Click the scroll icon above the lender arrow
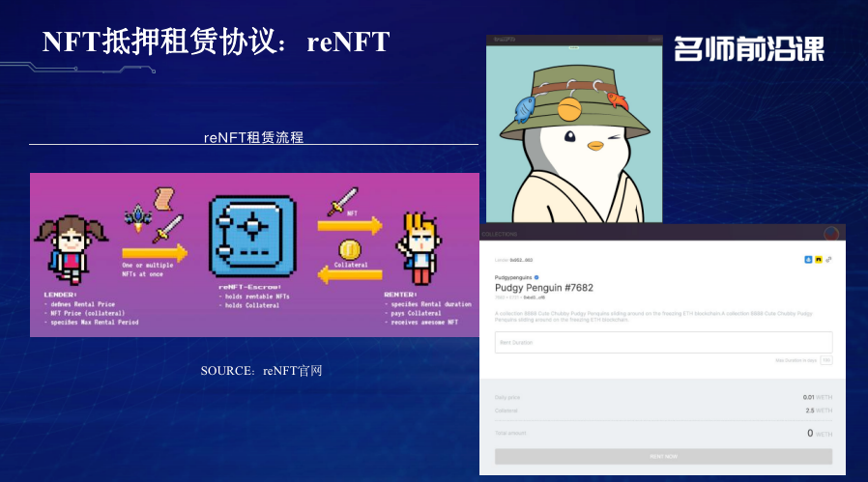 [164, 199]
